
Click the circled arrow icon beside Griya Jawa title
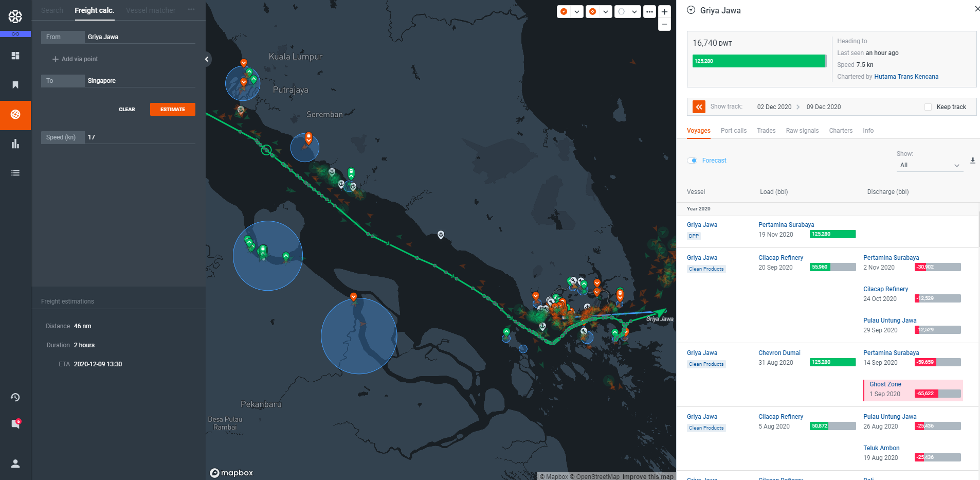[x=691, y=10]
